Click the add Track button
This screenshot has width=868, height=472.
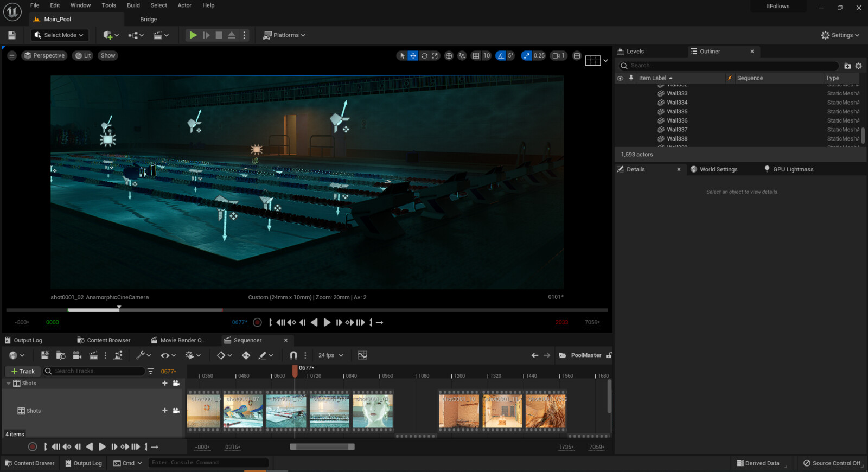[x=22, y=371]
